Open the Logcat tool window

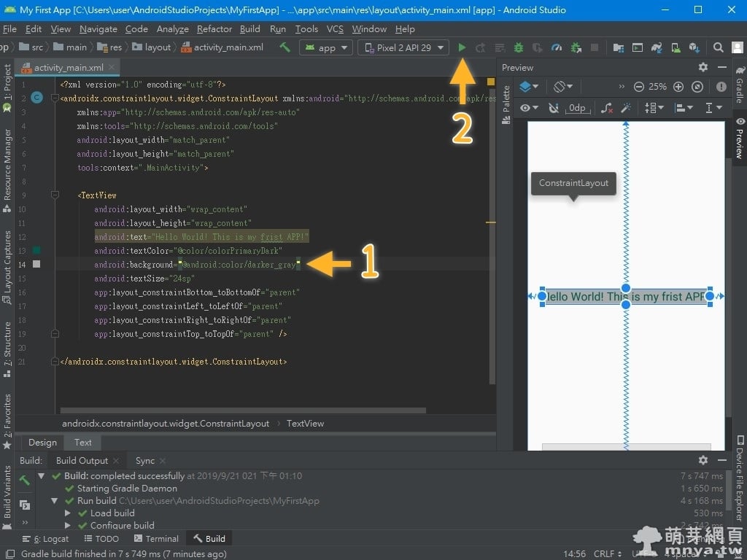(x=45, y=539)
